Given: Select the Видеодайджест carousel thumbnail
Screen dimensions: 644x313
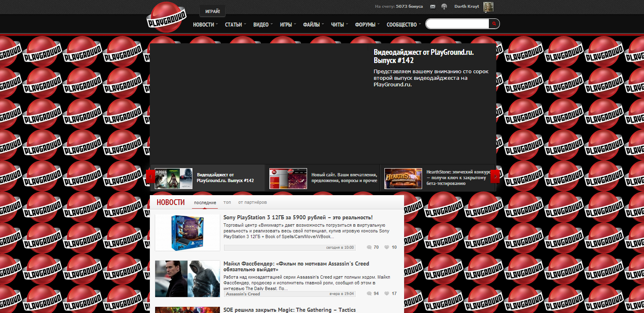Looking at the screenshot, I should (x=174, y=179).
